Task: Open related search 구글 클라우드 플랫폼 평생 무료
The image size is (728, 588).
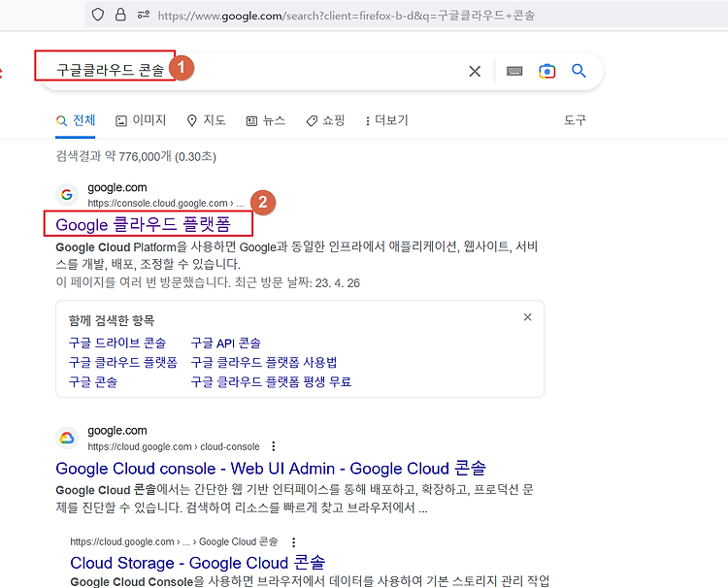Action: [271, 382]
